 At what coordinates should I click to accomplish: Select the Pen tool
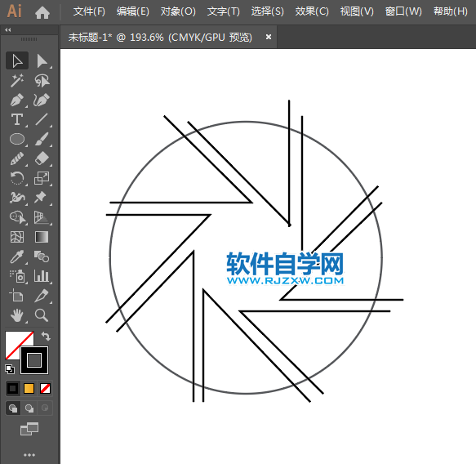pos(17,100)
